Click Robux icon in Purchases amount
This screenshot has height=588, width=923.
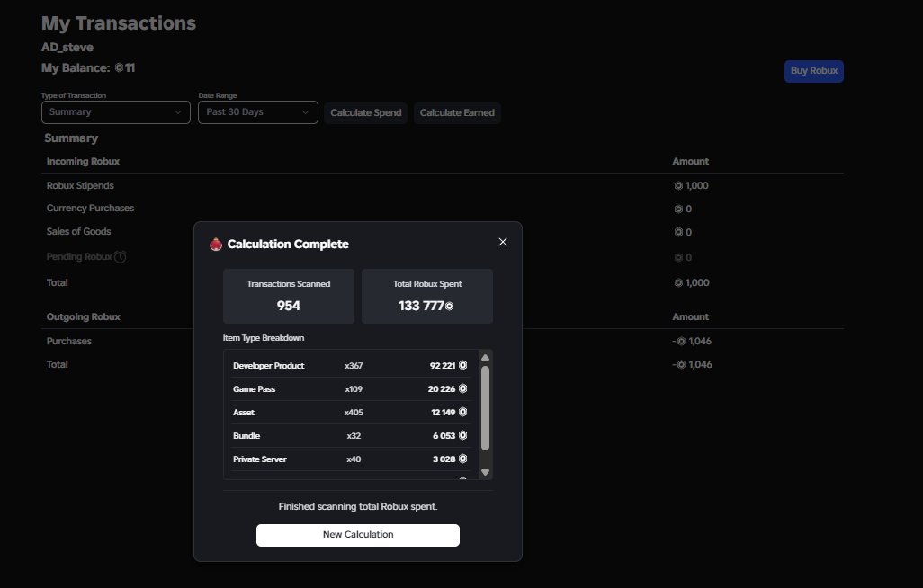[681, 341]
